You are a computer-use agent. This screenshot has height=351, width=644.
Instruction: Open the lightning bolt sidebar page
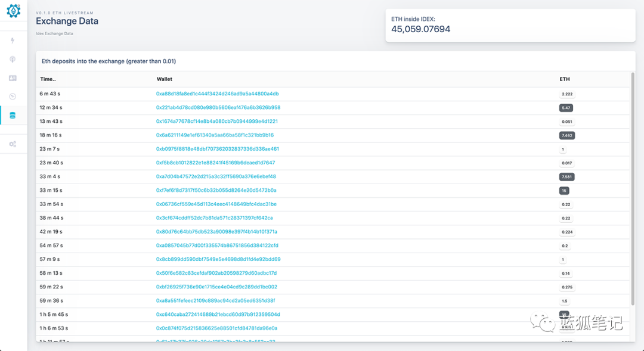click(13, 41)
